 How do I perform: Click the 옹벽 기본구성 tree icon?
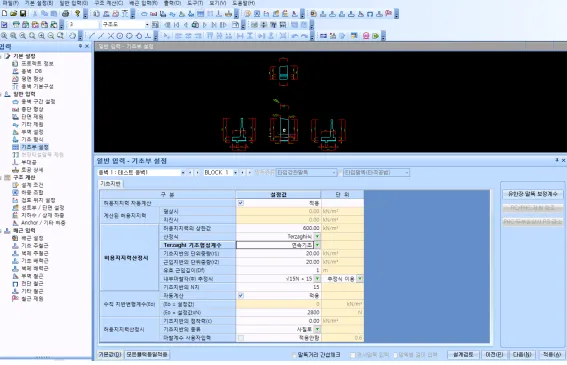tap(15, 86)
